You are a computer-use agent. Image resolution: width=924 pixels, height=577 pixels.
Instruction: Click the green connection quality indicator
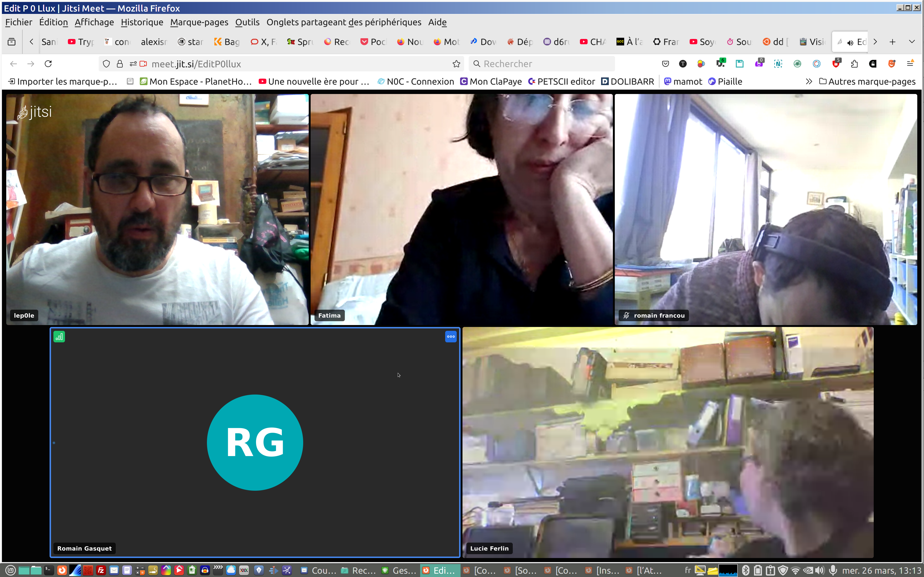tap(59, 337)
